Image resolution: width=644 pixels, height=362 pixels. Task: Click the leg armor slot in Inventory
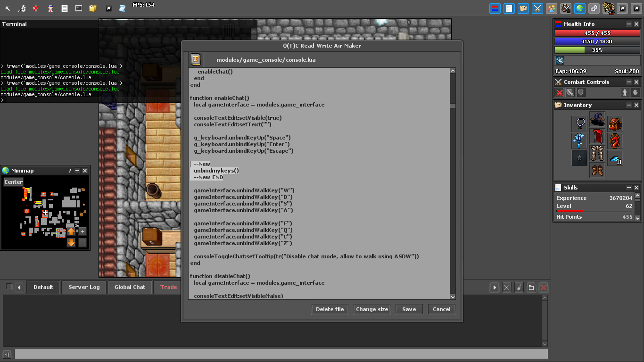click(597, 154)
